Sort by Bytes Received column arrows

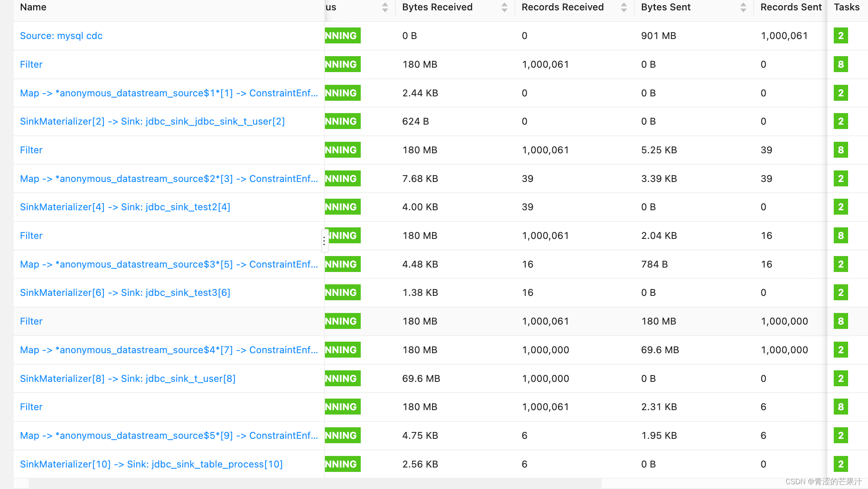click(504, 7)
